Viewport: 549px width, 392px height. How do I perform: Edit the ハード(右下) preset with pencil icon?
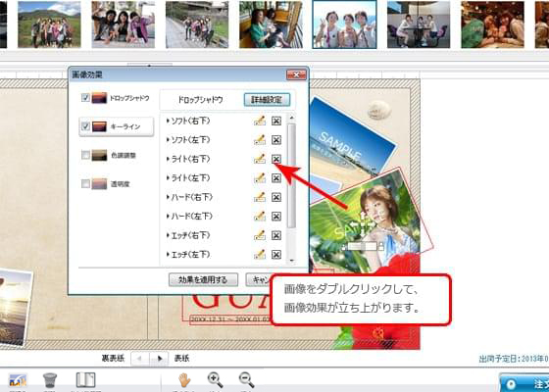260,197
